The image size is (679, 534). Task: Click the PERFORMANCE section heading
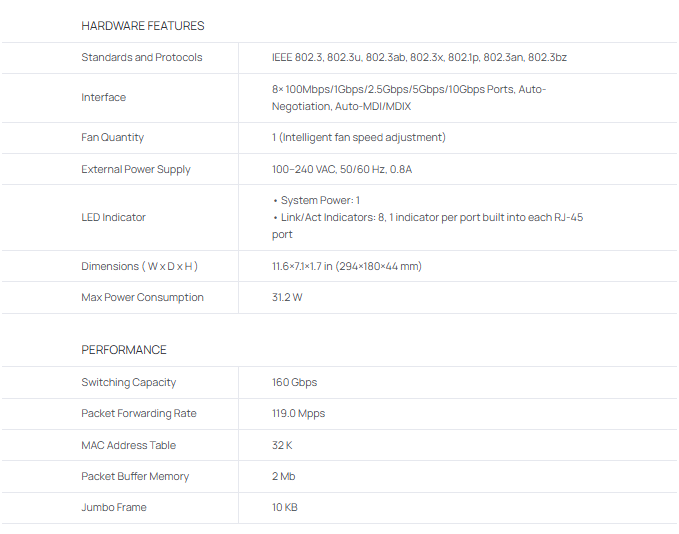click(x=124, y=350)
